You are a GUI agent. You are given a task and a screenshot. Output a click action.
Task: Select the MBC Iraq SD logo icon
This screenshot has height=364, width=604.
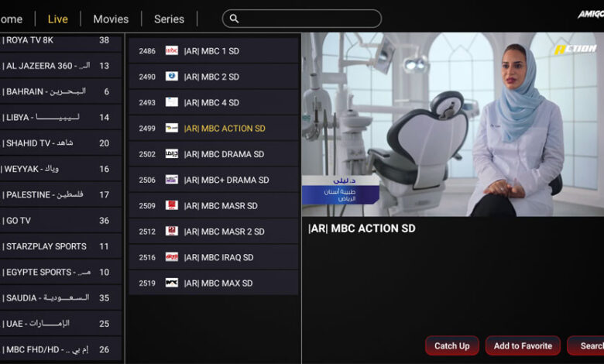[x=172, y=257]
